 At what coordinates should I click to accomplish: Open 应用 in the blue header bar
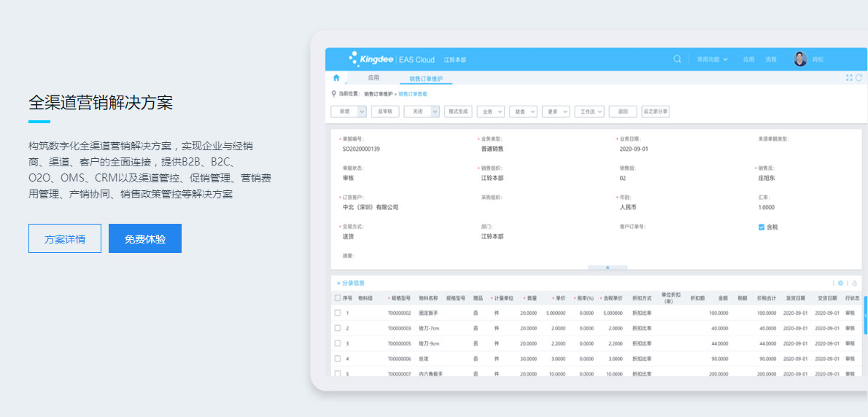coord(748,59)
